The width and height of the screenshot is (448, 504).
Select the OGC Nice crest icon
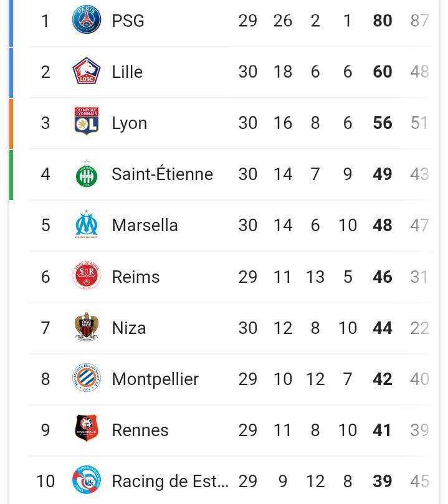click(86, 326)
